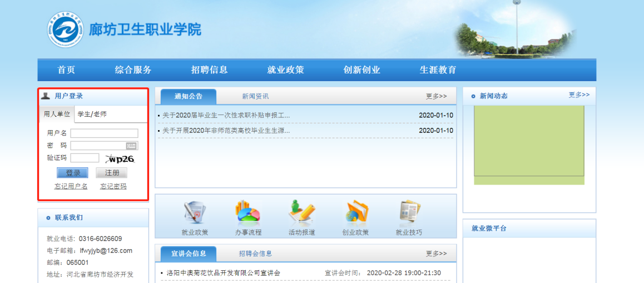The image size is (644, 283).
Task: Click the college logo emblem
Action: click(x=65, y=29)
